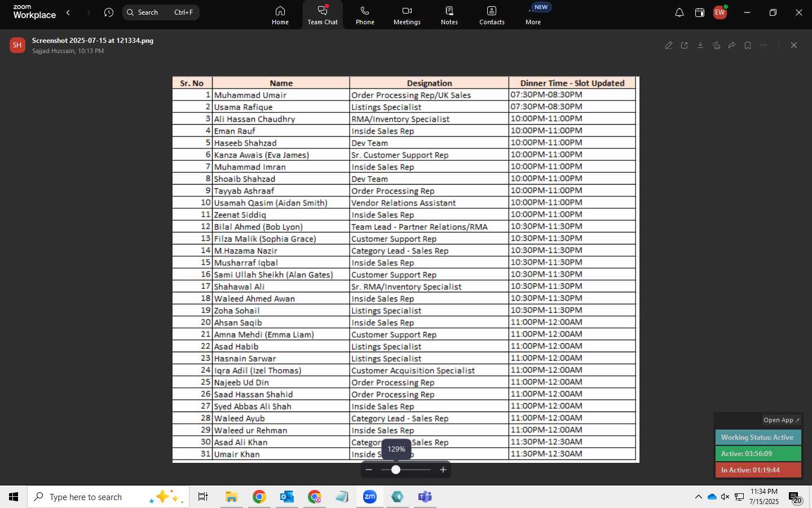Switch to Zoom taskbar icon
Image resolution: width=812 pixels, height=508 pixels.
(370, 497)
